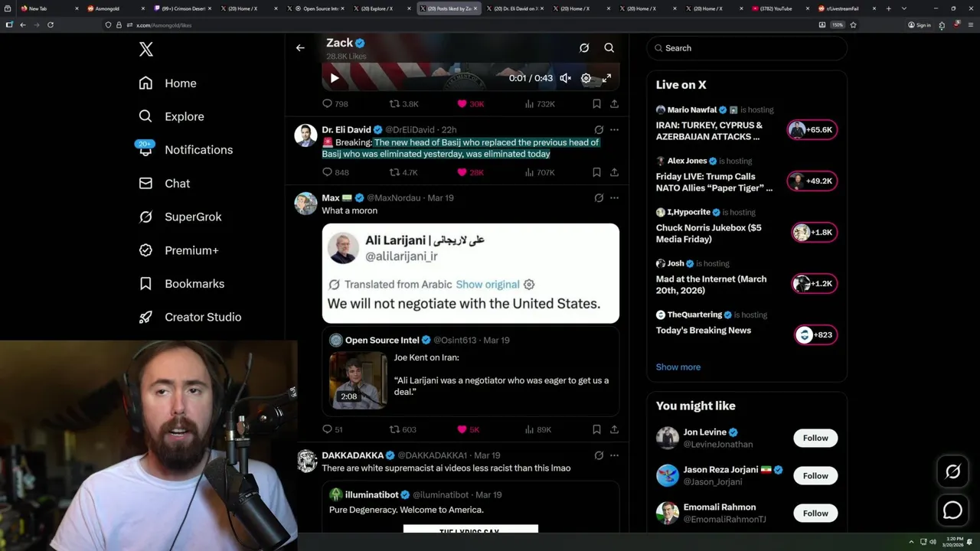Image resolution: width=980 pixels, height=551 pixels.
Task: Share the video post with 30K likes
Action: (614, 104)
